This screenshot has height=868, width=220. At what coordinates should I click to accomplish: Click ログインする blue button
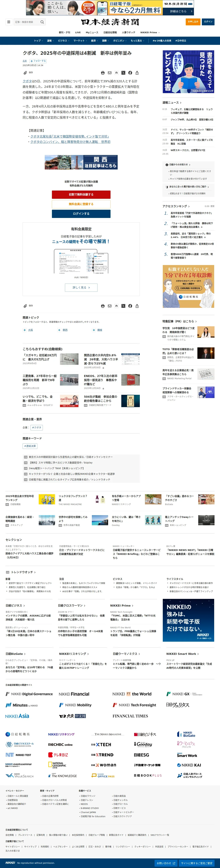81,214
